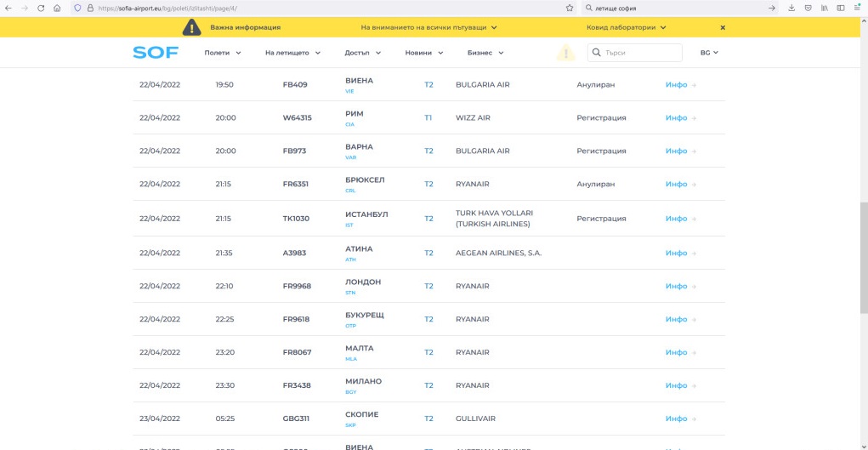Click the warning triangle in yellow banner

pyautogui.click(x=192, y=27)
